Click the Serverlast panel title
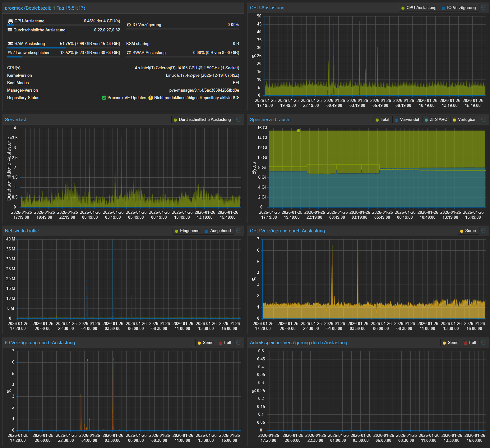 (x=16, y=120)
